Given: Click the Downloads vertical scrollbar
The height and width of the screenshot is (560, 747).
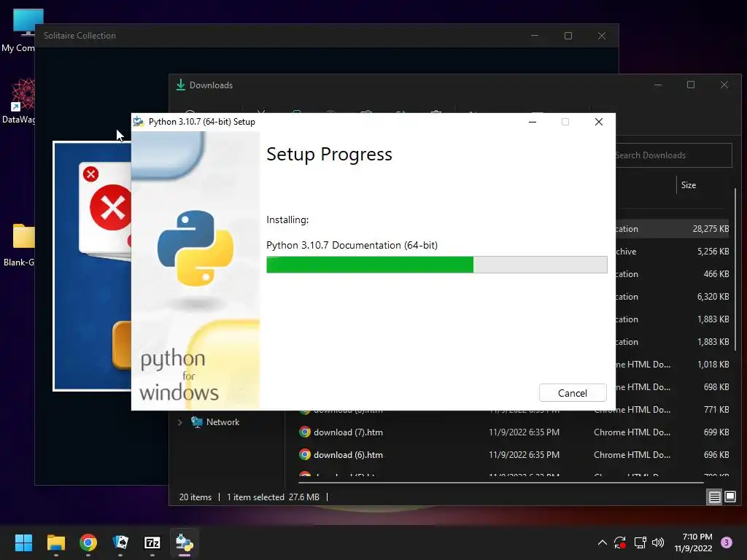Looking at the screenshot, I should (x=735, y=269).
